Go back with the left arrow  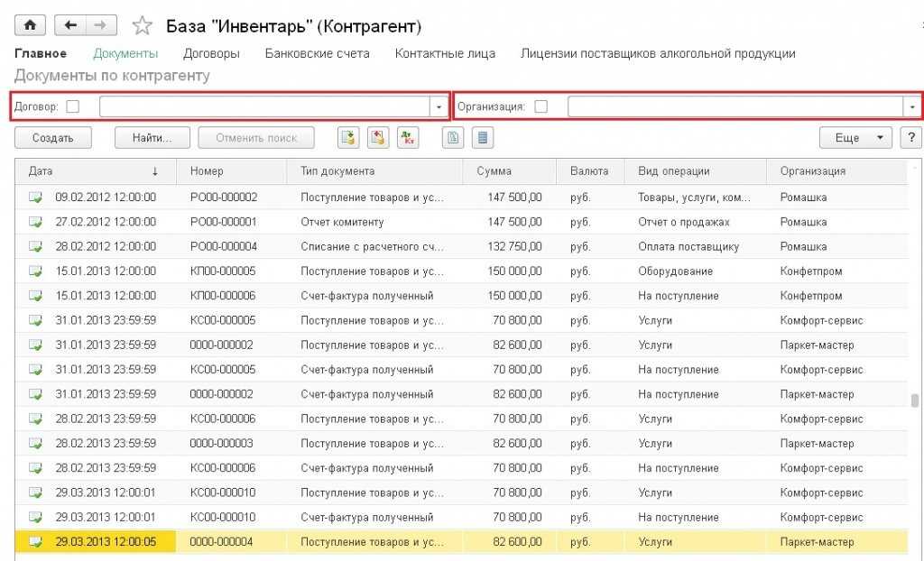point(70,25)
